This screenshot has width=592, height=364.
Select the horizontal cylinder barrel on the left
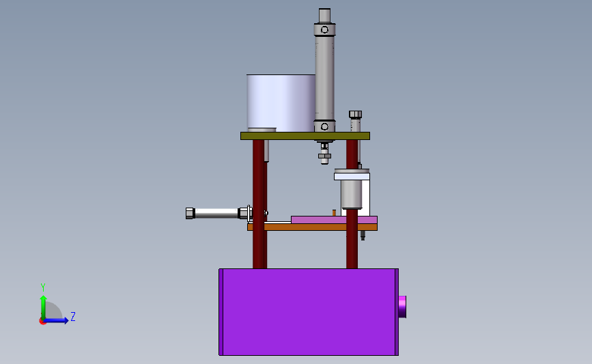click(x=216, y=213)
